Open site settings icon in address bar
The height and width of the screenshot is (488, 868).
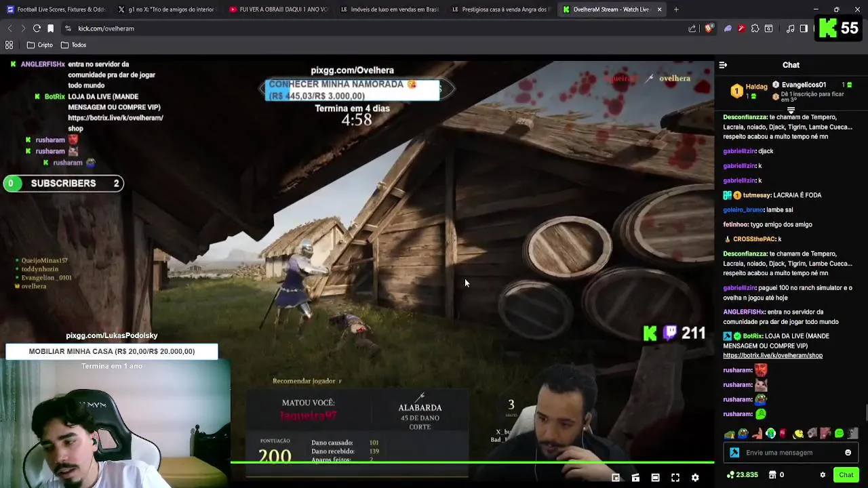(68, 28)
